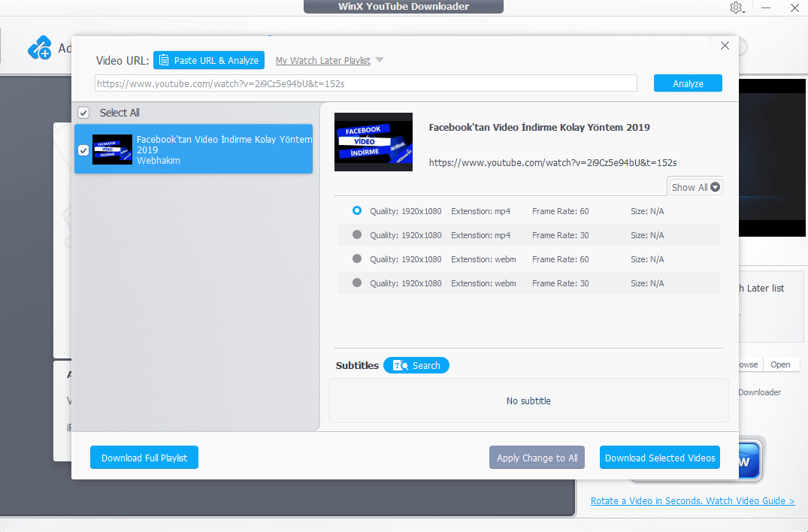Click the Subtitles Search button

tap(416, 365)
